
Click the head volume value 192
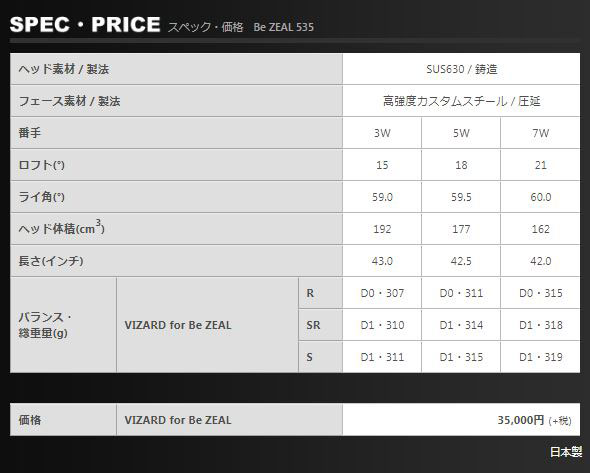pyautogui.click(x=382, y=229)
